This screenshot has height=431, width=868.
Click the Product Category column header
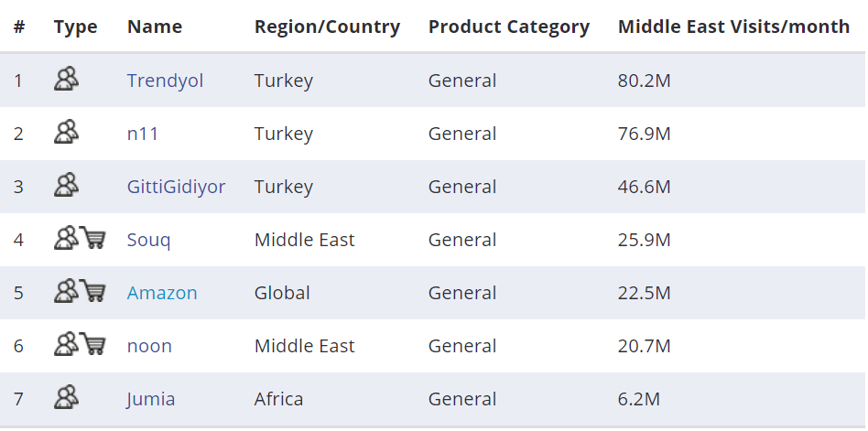click(x=508, y=27)
